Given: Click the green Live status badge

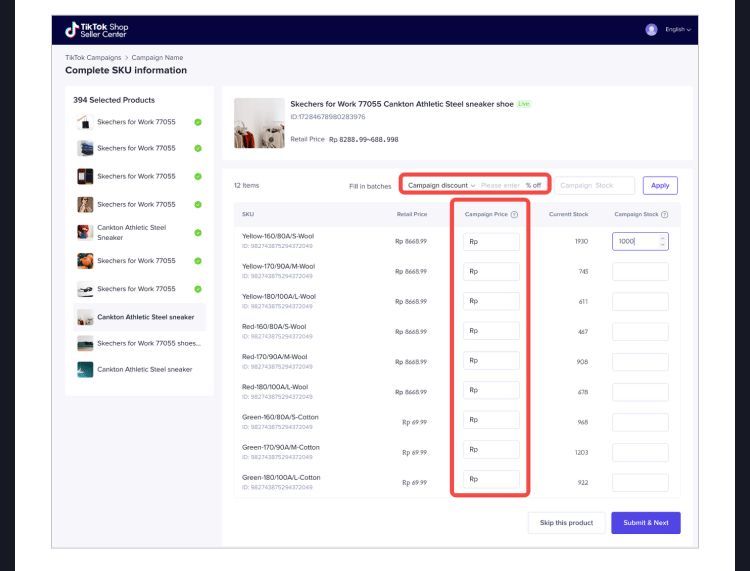Looking at the screenshot, I should coord(524,104).
